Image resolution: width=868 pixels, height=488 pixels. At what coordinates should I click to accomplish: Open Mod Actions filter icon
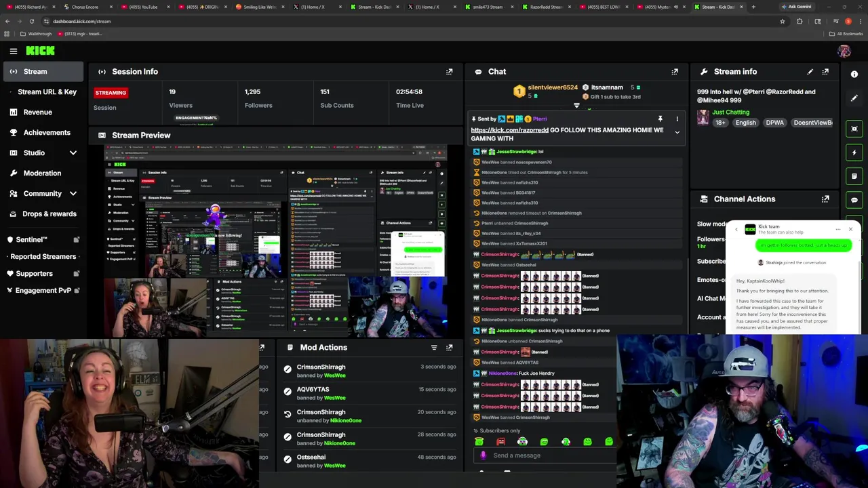[x=434, y=348]
